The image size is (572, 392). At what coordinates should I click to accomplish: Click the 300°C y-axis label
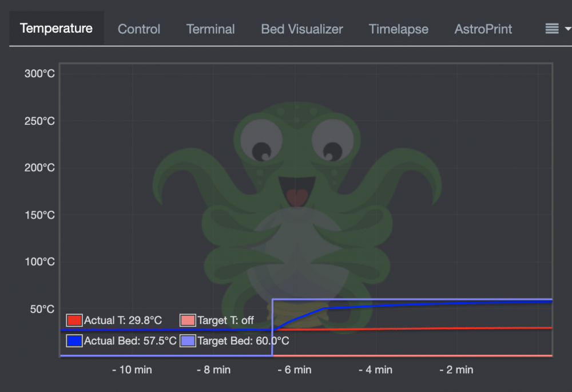pos(39,74)
